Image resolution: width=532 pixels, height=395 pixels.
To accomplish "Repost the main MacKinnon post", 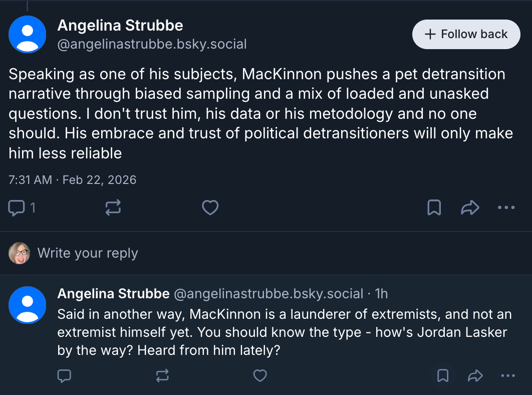I will click(x=113, y=208).
